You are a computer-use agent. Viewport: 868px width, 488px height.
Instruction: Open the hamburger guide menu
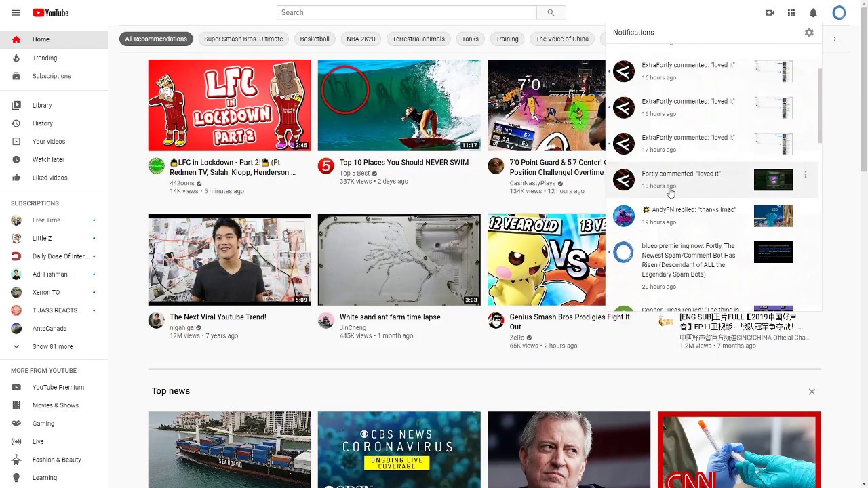(16, 13)
